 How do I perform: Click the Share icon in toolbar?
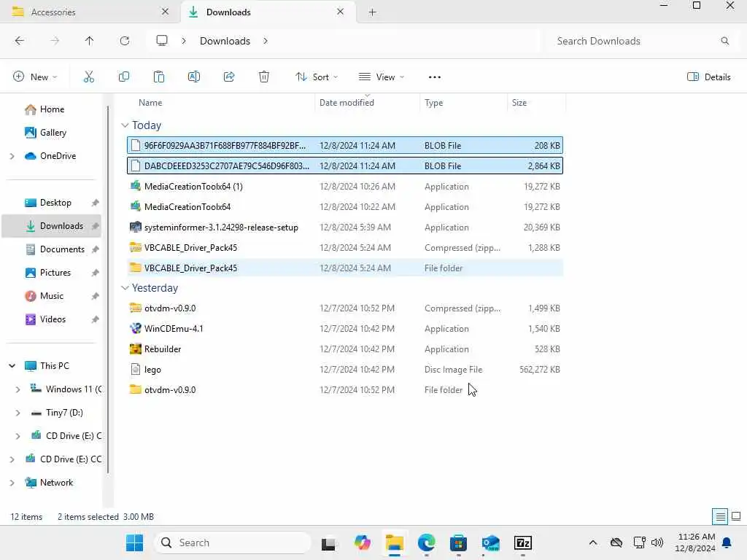[x=229, y=77]
